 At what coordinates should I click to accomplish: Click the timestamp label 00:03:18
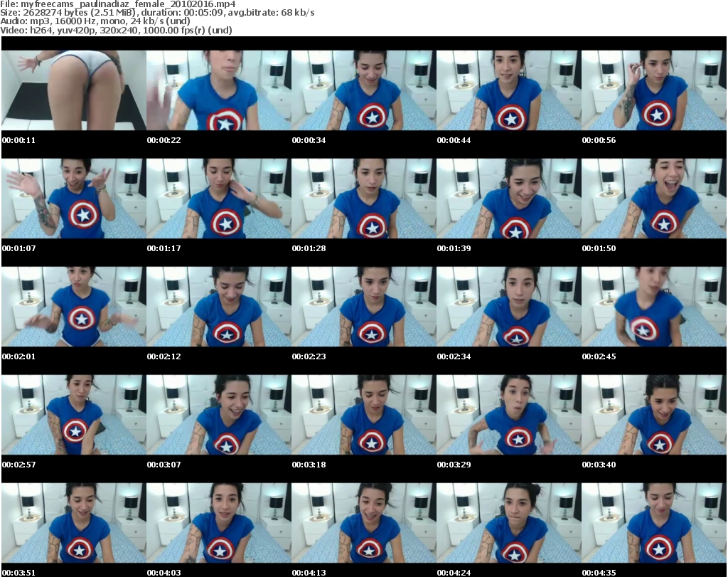tap(309, 465)
